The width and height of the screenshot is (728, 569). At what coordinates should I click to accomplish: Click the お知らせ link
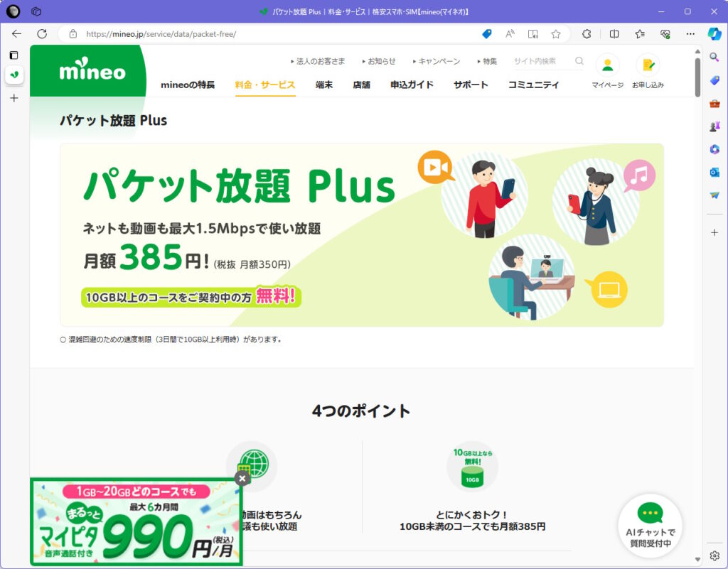[379, 61]
